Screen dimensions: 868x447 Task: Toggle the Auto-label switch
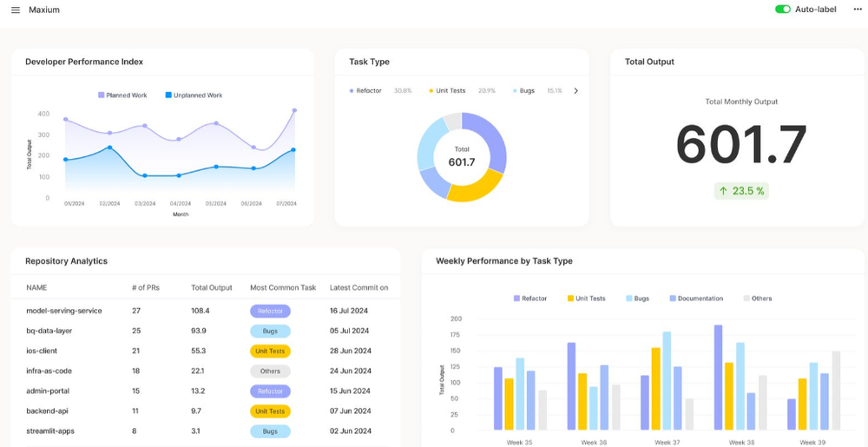[x=782, y=10]
